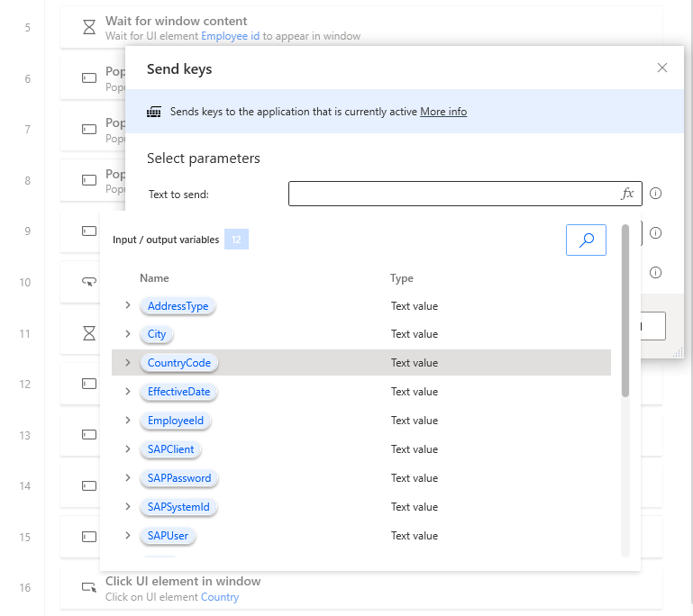Click the text field icon on step 15
Viewport: 693px width, 616px height.
coord(89,537)
